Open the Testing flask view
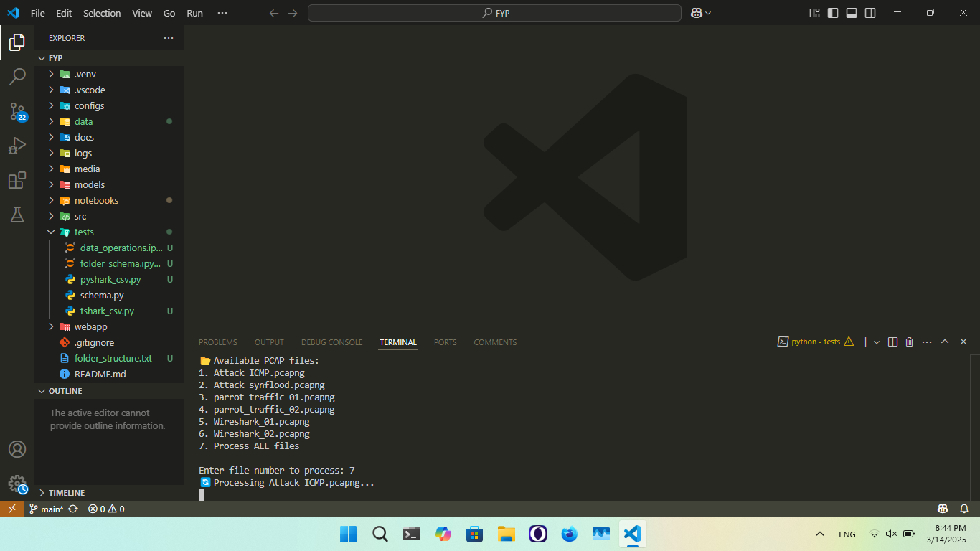Viewport: 980px width, 551px height. click(x=17, y=214)
